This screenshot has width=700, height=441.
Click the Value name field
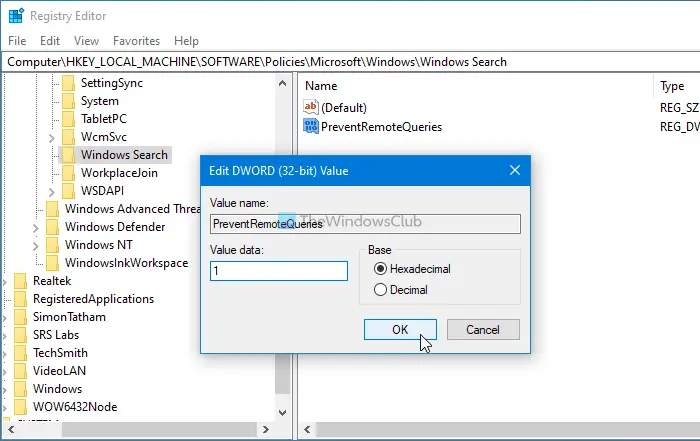[365, 224]
